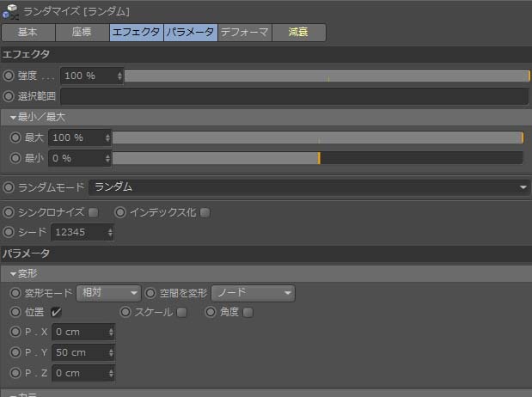Click the keyframe circle beside P . Y

pyautogui.click(x=15, y=352)
